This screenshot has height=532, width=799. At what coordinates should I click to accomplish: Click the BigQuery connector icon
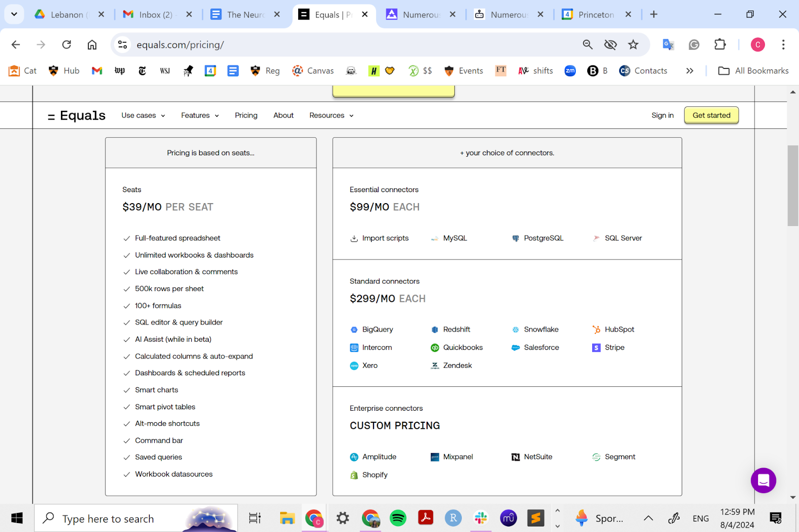(x=354, y=330)
